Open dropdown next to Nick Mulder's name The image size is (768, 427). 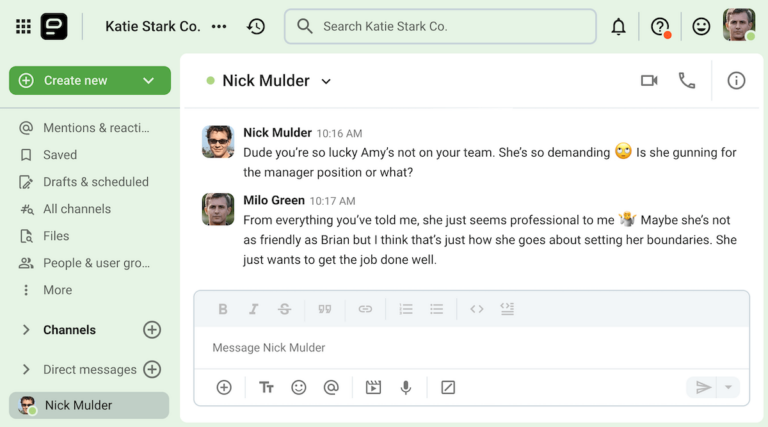tap(326, 82)
